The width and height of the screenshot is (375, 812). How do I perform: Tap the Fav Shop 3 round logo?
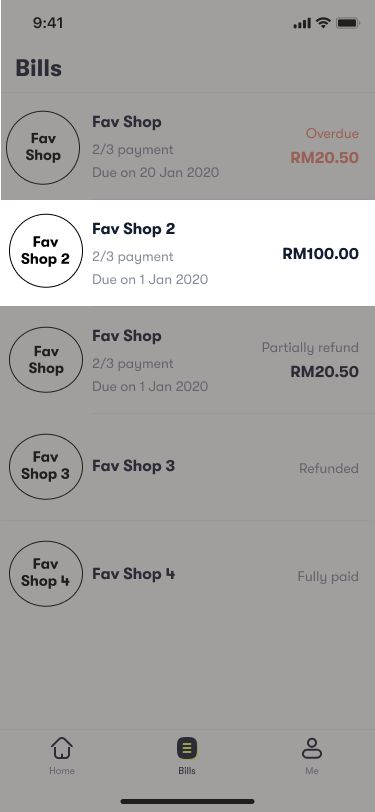point(46,467)
